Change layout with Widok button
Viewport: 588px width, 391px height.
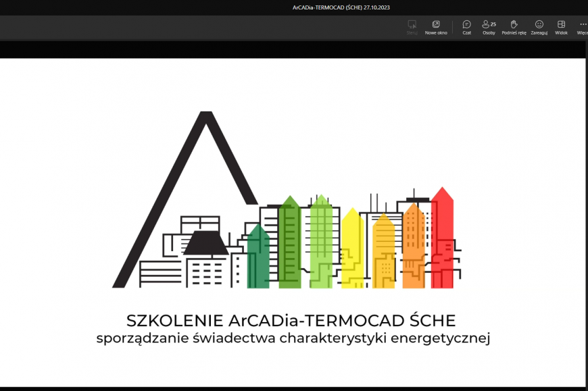(561, 28)
